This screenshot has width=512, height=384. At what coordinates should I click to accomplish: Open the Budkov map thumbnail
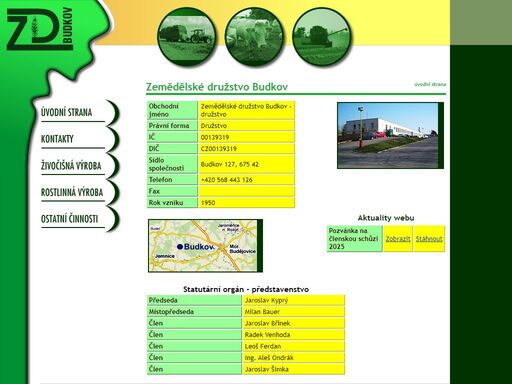(205, 246)
